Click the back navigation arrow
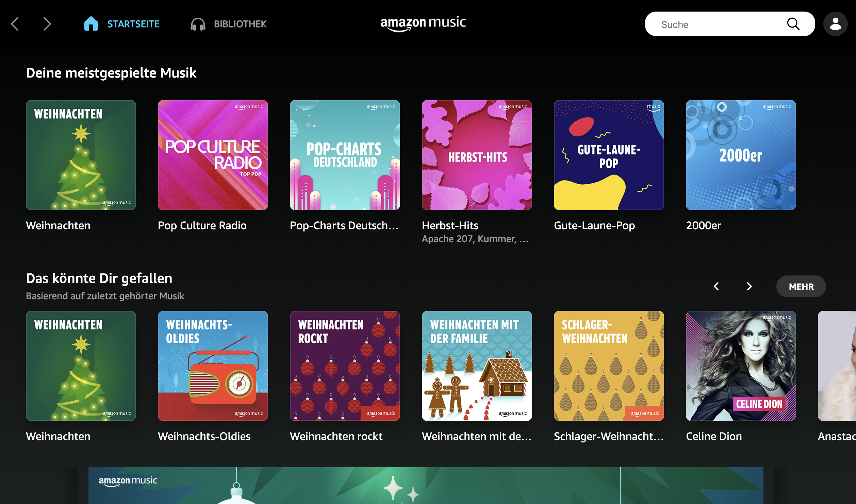Viewport: 856px width, 504px height. point(15,24)
